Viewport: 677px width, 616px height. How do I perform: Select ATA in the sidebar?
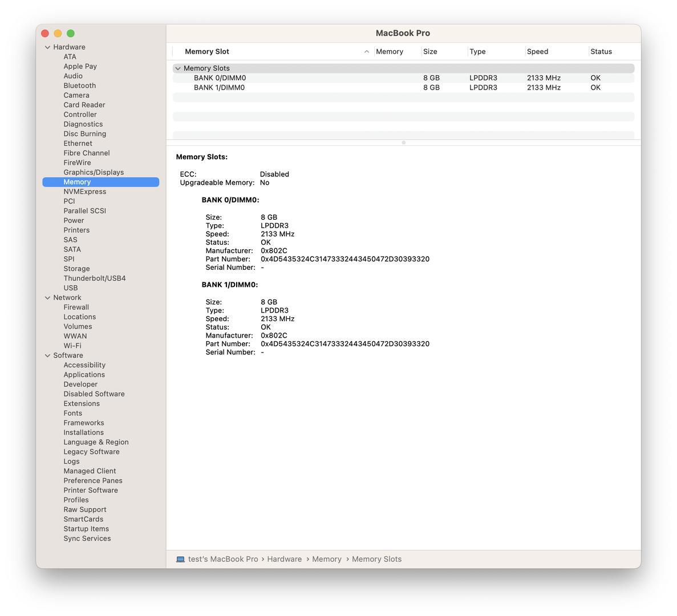point(70,56)
